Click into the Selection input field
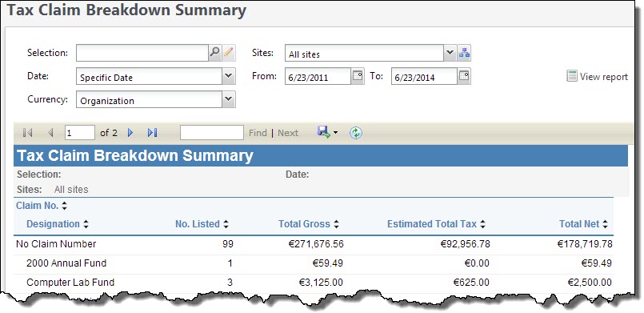 coord(142,53)
